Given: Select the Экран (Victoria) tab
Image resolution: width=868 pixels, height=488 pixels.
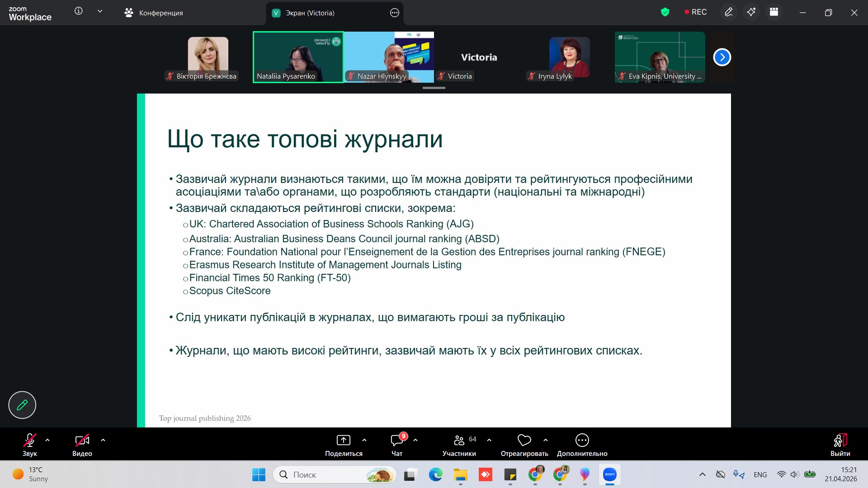Looking at the screenshot, I should point(310,13).
